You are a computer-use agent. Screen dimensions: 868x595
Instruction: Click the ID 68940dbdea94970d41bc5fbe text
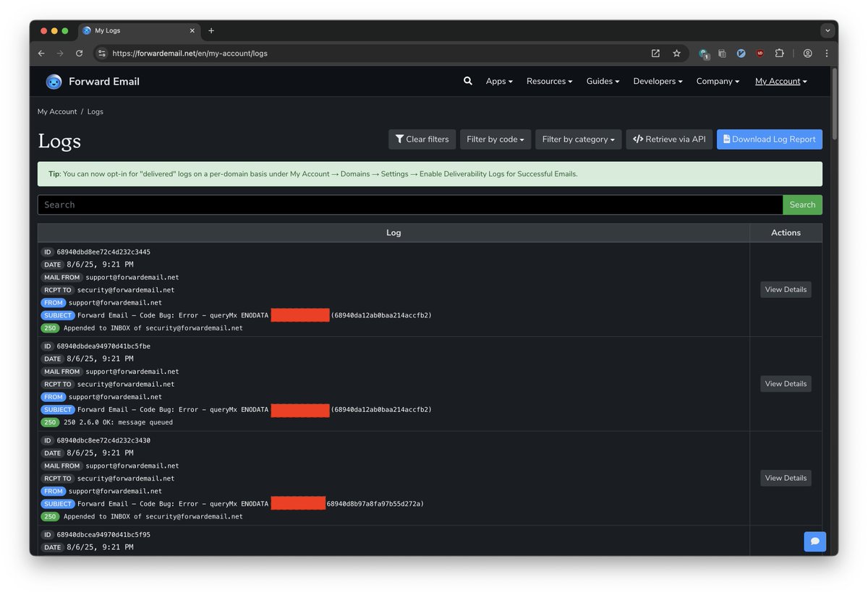[x=103, y=346]
